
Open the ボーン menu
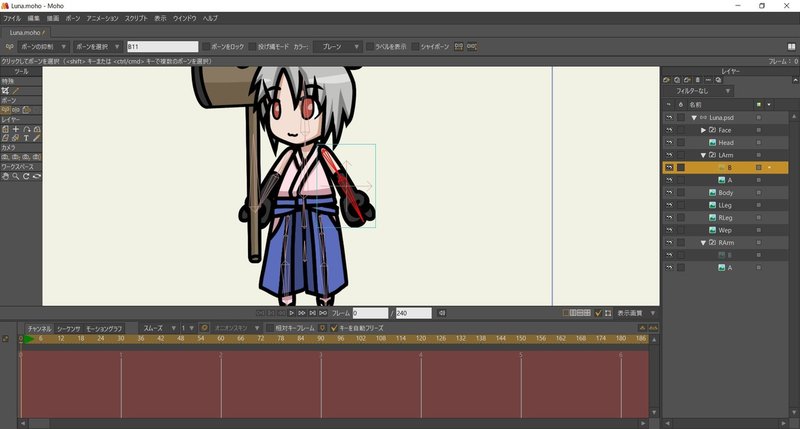click(72, 18)
